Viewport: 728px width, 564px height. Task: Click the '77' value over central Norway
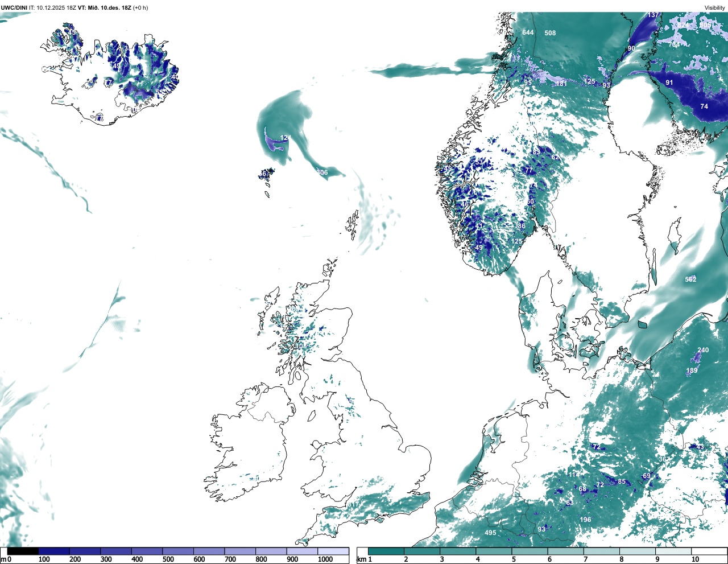click(x=528, y=170)
